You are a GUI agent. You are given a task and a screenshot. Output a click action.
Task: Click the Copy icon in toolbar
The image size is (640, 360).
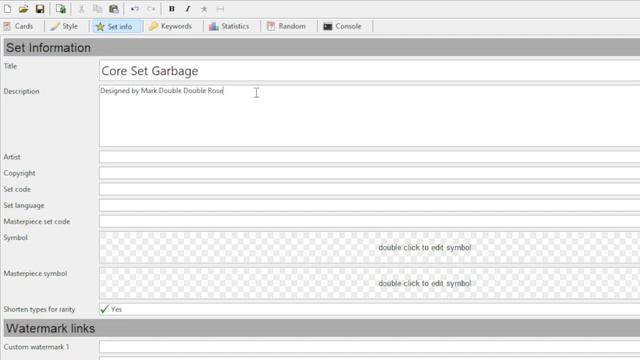click(x=97, y=9)
